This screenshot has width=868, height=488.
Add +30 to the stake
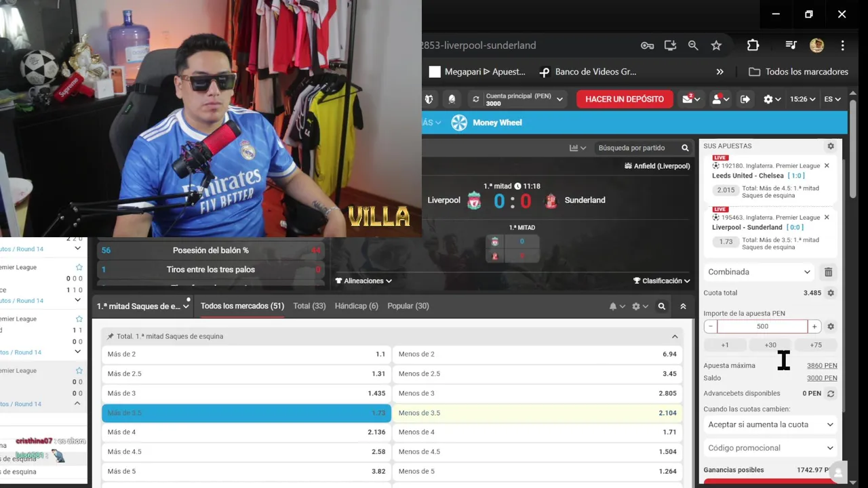(x=770, y=345)
